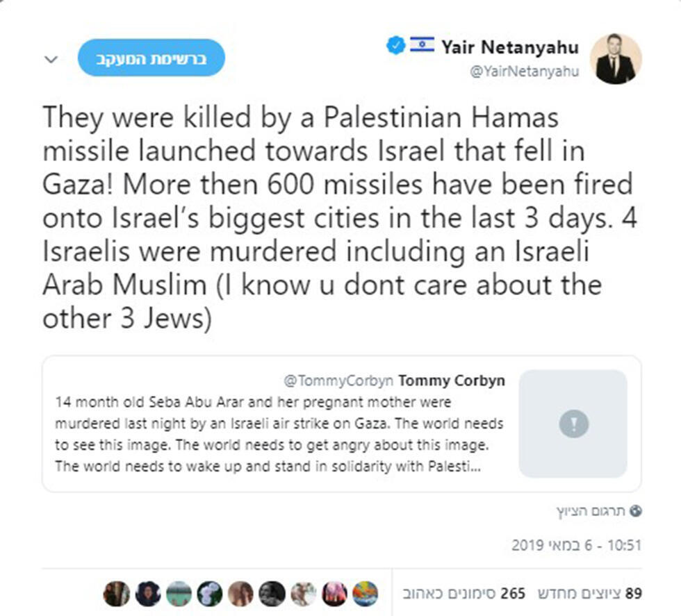Click the leftmost liker avatar
The height and width of the screenshot is (616, 681).
116,594
